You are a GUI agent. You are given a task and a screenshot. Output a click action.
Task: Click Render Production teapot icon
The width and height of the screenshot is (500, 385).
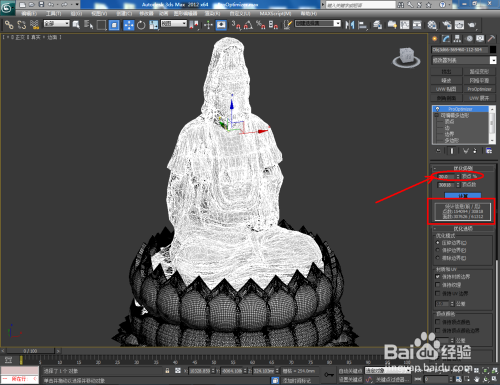tap(472, 25)
